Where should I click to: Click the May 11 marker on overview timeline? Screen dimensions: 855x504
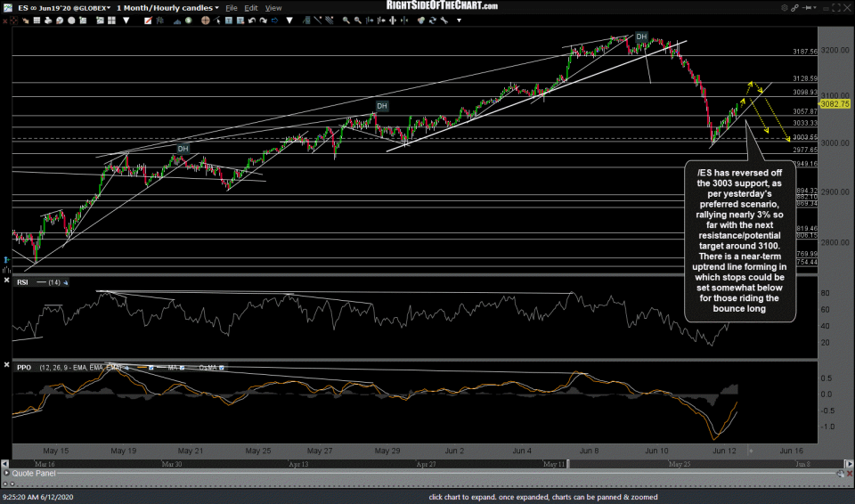(x=554, y=464)
